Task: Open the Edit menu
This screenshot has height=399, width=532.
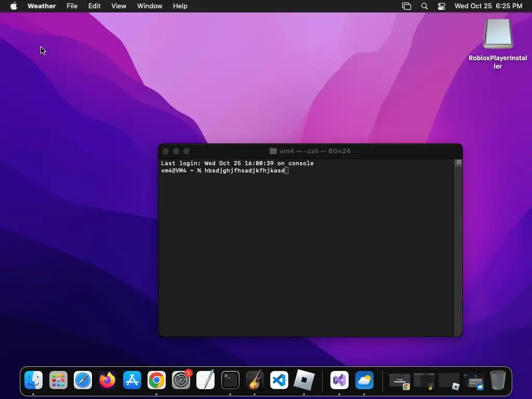Action: 95,6
